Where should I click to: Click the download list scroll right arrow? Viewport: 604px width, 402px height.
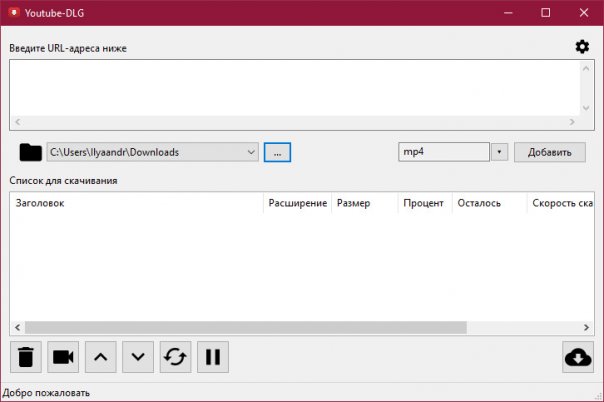586,328
